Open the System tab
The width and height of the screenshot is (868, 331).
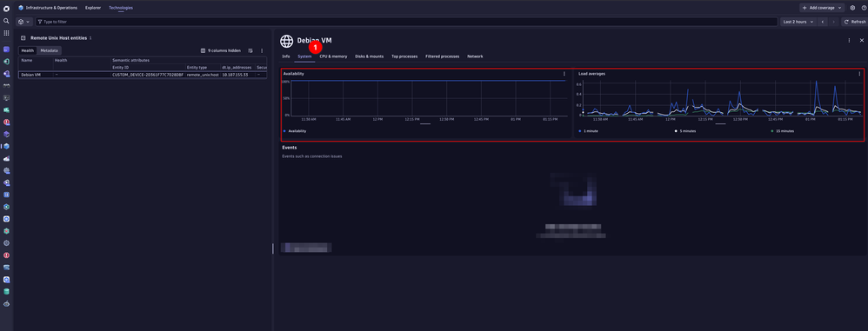[304, 56]
